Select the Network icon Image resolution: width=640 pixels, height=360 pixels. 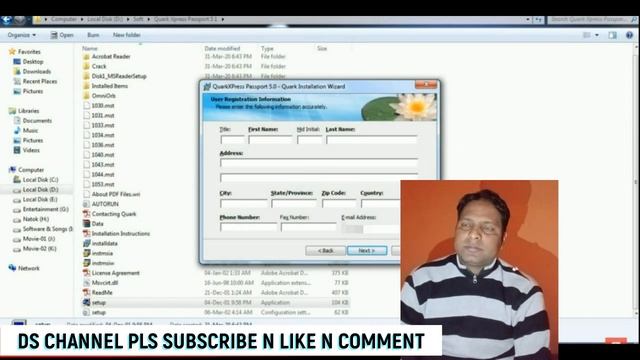12,268
